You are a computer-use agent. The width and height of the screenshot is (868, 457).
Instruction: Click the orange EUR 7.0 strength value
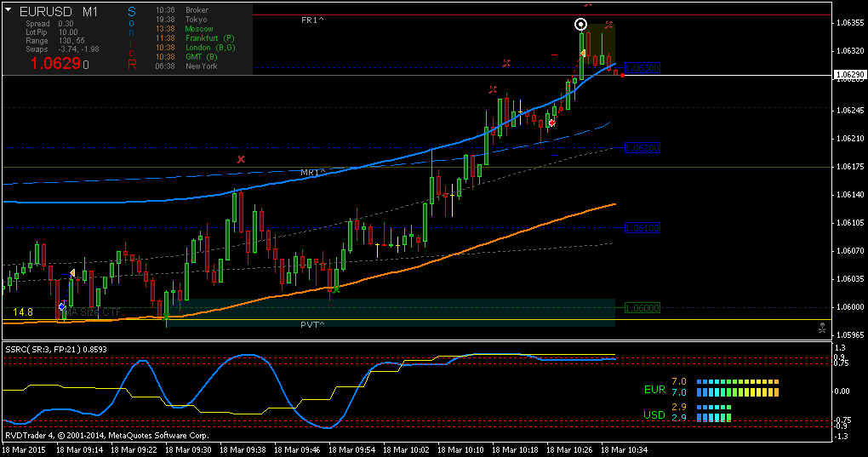(x=679, y=381)
